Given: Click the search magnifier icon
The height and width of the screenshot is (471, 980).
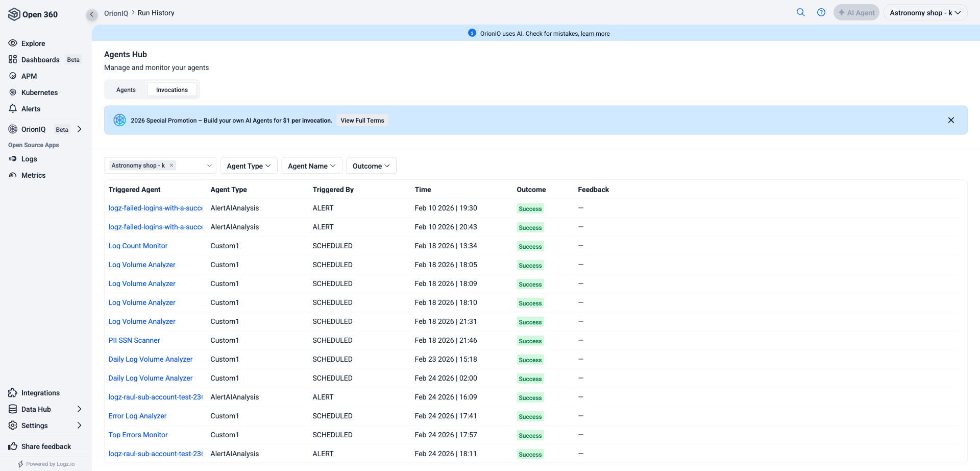Looking at the screenshot, I should (x=800, y=12).
